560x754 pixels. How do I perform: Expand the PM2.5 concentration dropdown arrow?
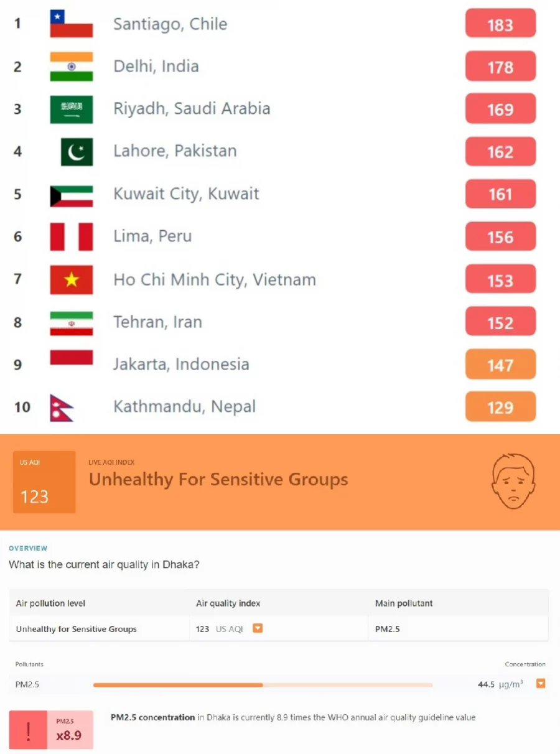(x=541, y=684)
